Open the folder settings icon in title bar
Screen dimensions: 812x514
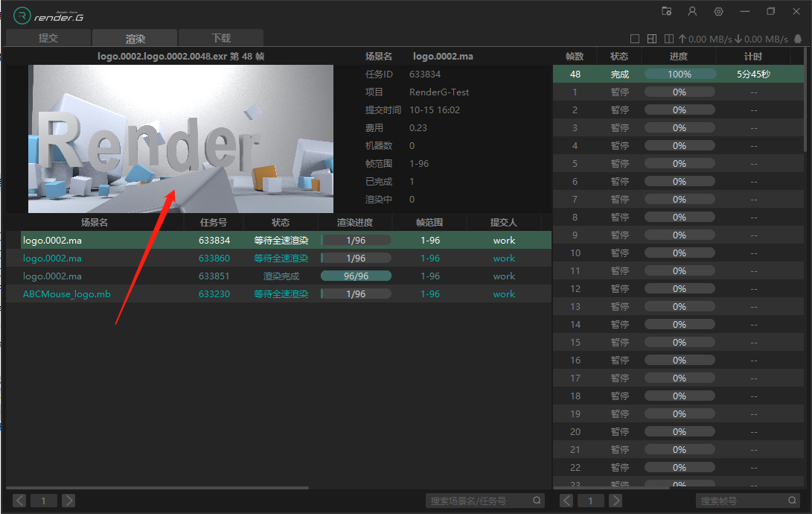pos(667,12)
